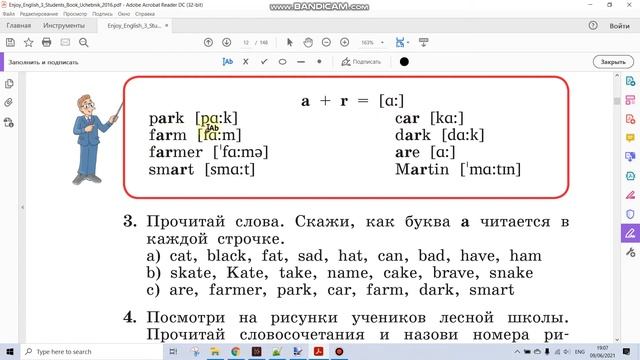Pick the cross mark annotation tool
The height and width of the screenshot is (360, 640).
[x=245, y=62]
